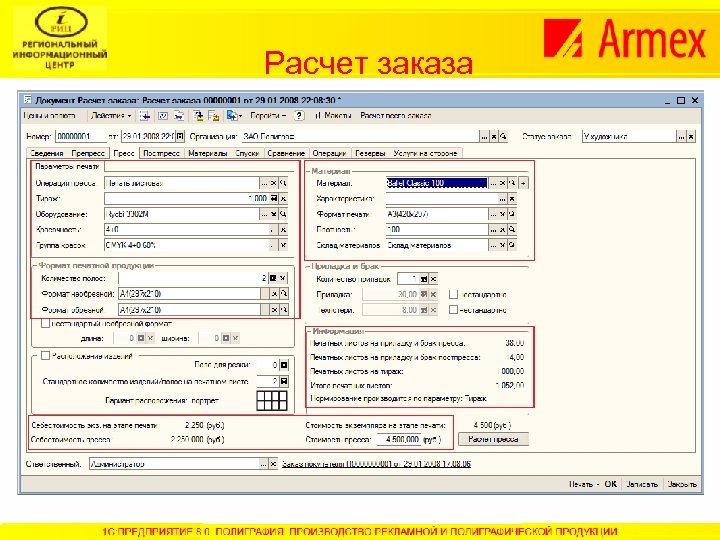Open the Печать menu at bottom
Viewport: 720px width, 540px height.
(583, 484)
